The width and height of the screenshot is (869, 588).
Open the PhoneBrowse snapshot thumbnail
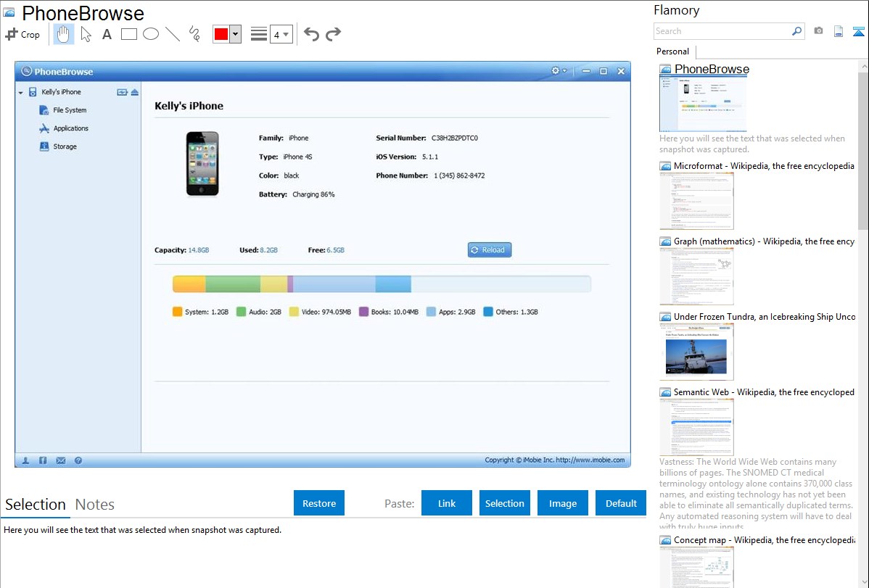(x=704, y=104)
